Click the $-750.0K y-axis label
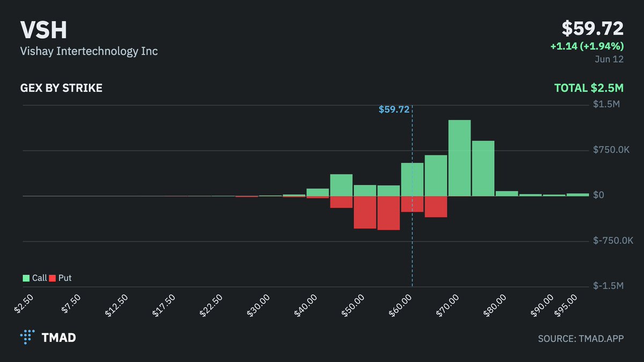This screenshot has width=644, height=362. point(613,241)
